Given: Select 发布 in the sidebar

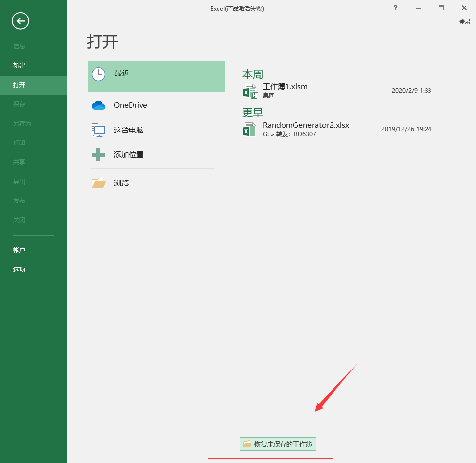Looking at the screenshot, I should click(x=19, y=200).
